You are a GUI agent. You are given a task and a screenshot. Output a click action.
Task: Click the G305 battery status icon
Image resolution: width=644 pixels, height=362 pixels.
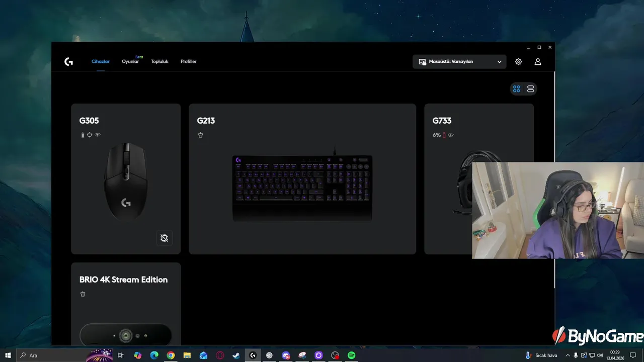83,135
